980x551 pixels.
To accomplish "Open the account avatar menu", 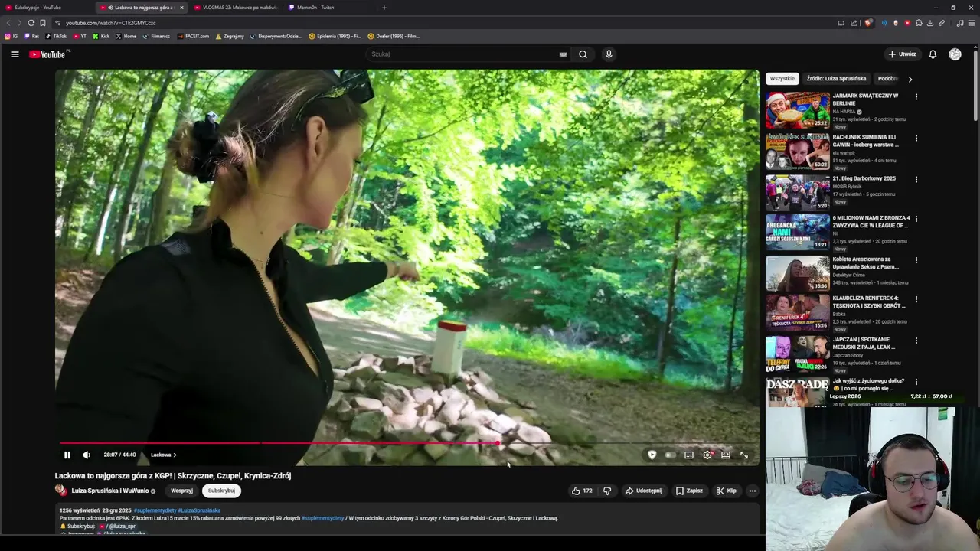I will pyautogui.click(x=955, y=54).
